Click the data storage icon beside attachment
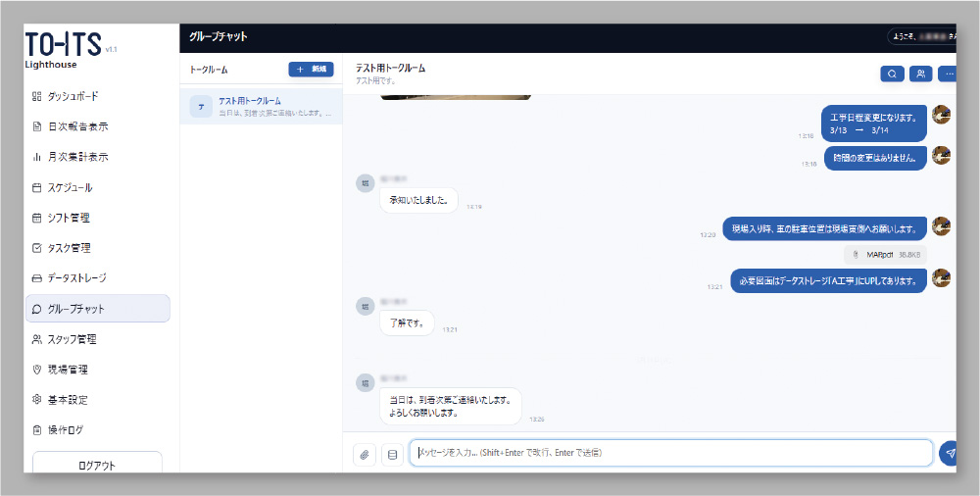980x496 pixels. [x=392, y=454]
